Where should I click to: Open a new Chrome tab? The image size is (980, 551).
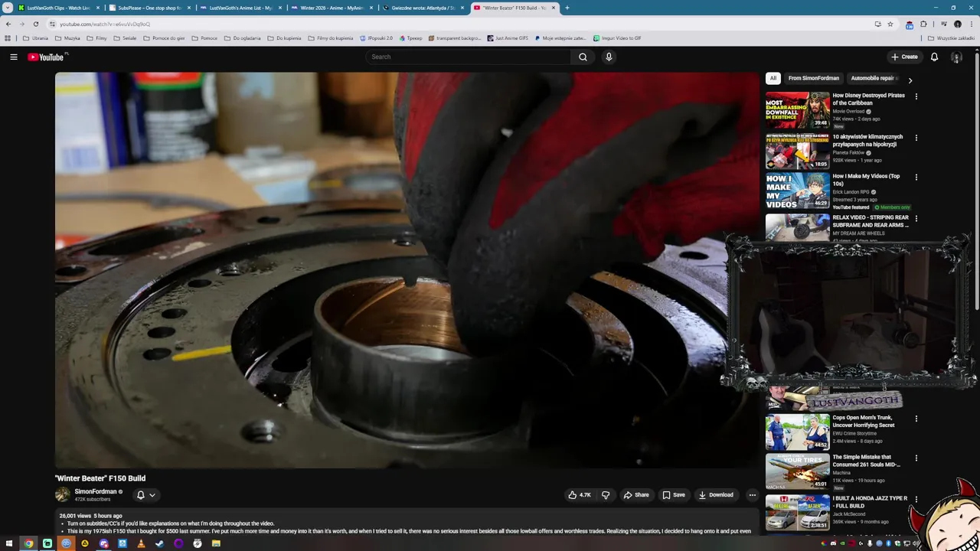click(567, 8)
